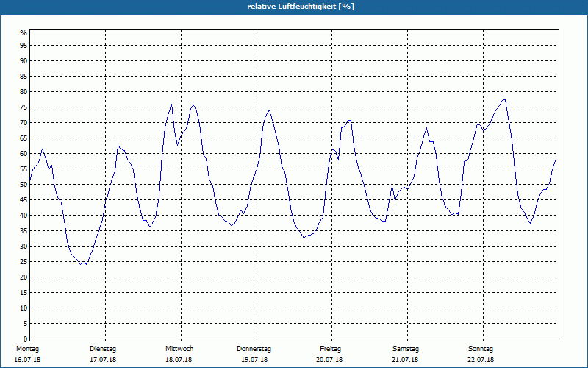Click the 40 value on y-axis
The image size is (588, 368).
tap(24, 216)
